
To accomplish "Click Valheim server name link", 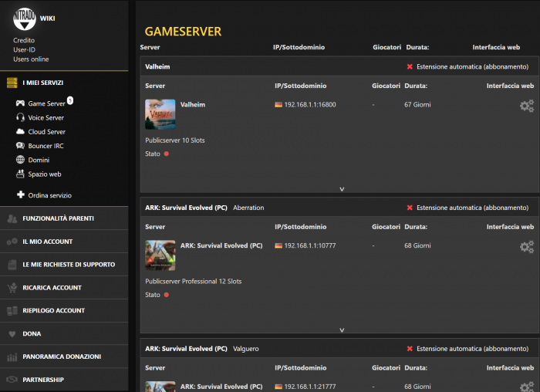I will 193,104.
